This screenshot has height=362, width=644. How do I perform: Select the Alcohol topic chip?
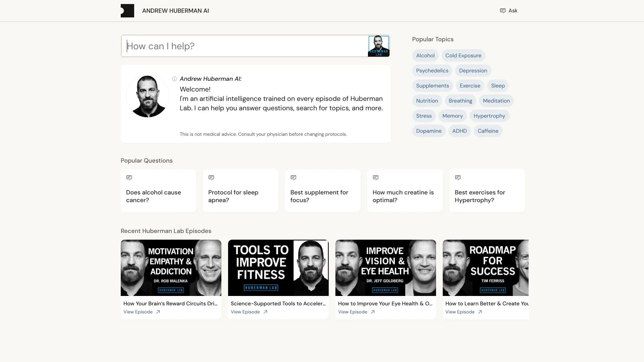click(x=425, y=56)
